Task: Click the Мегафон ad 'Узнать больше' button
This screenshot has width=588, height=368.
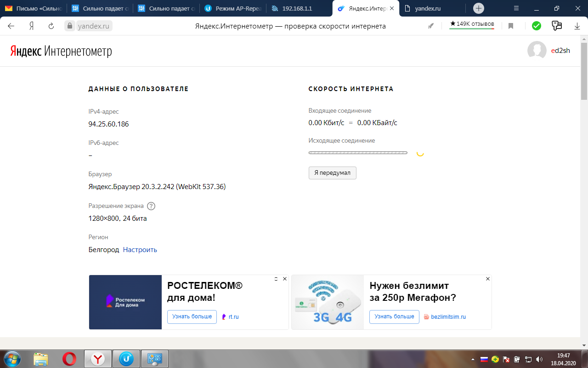Action: (x=394, y=317)
